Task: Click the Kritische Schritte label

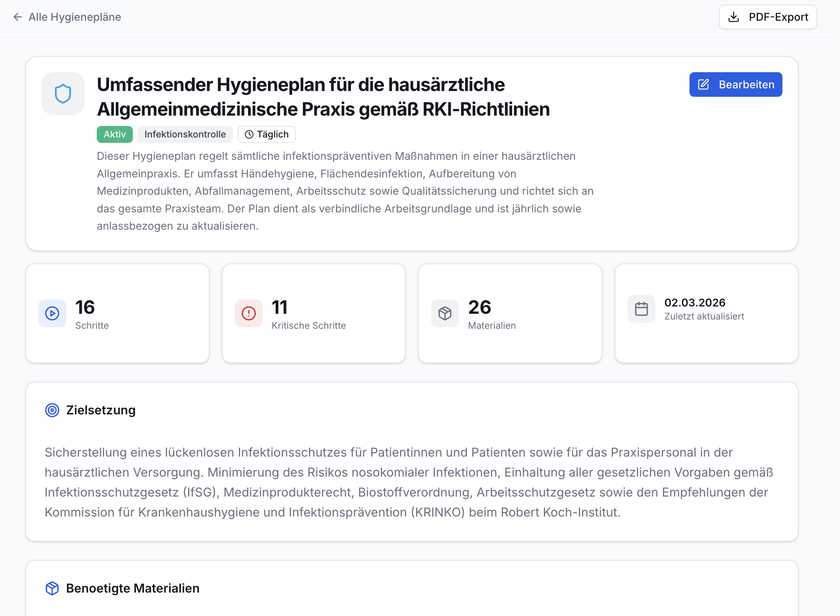Action: 309,326
